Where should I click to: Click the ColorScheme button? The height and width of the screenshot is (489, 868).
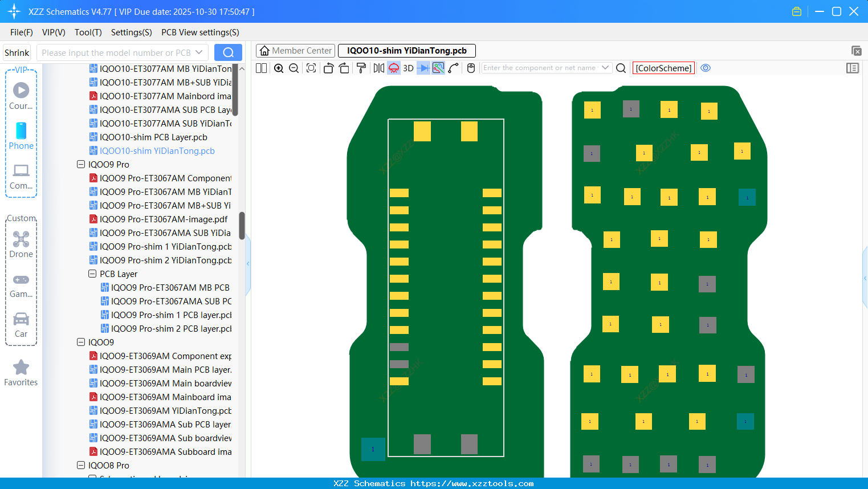click(x=663, y=68)
